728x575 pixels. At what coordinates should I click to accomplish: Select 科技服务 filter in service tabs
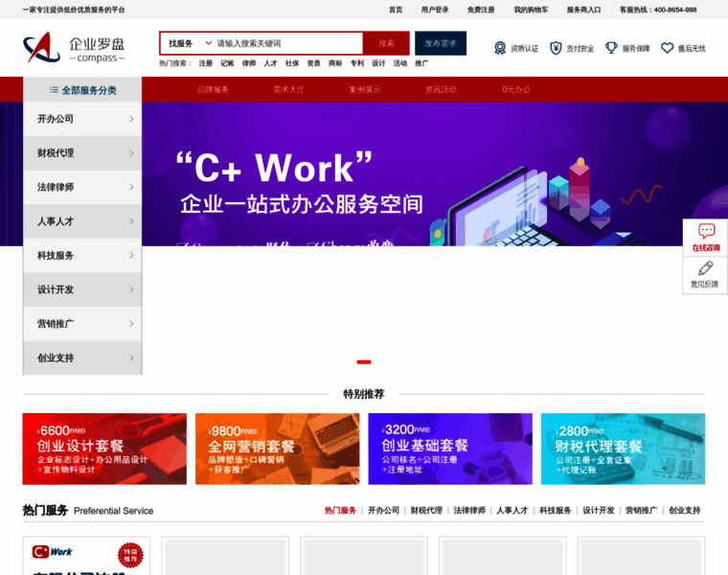tap(556, 511)
